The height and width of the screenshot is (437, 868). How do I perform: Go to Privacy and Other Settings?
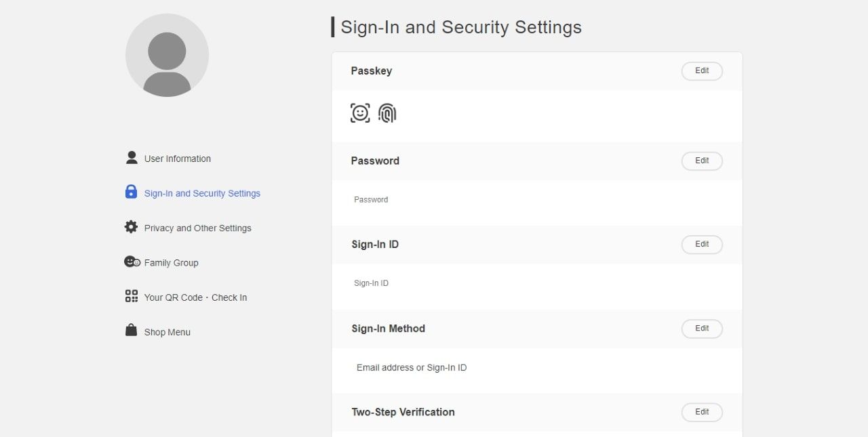197,228
